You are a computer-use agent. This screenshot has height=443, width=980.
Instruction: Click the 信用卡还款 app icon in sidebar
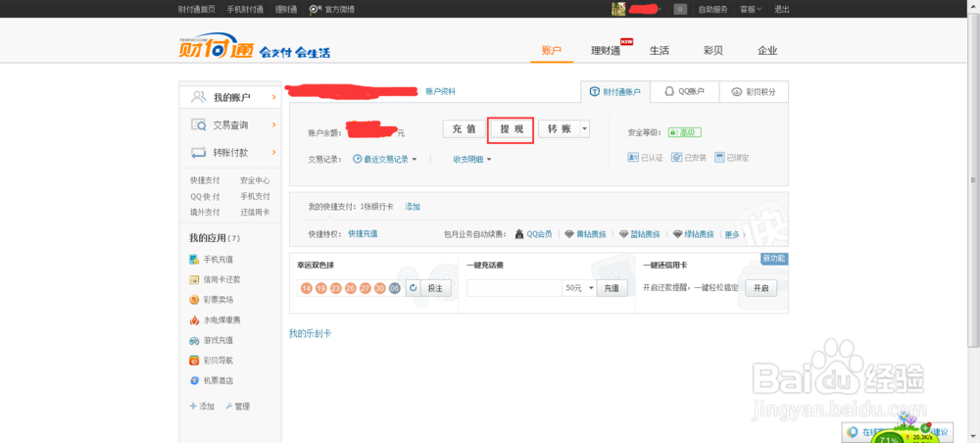coord(194,279)
